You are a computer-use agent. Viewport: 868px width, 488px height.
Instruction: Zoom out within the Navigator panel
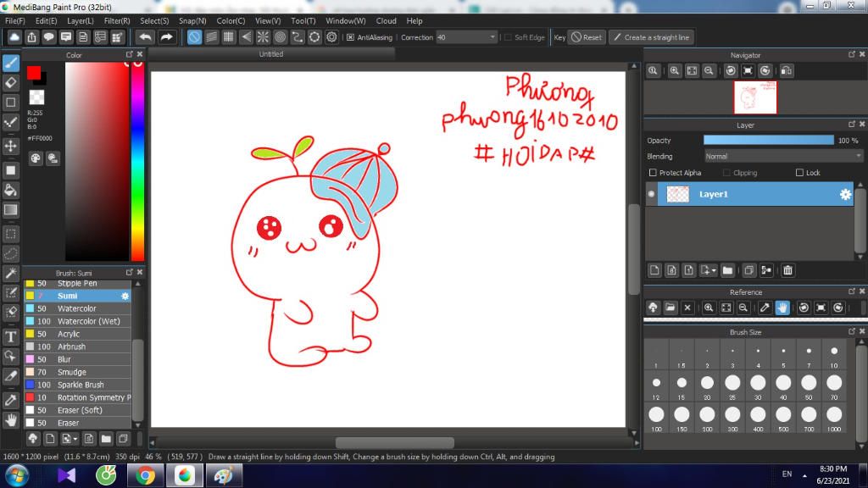tap(709, 71)
